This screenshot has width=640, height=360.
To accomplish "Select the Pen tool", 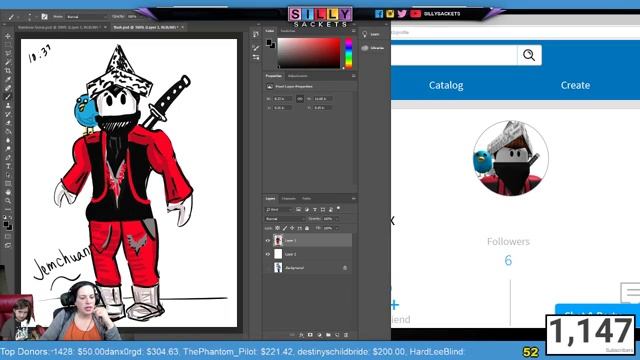I will (x=8, y=158).
